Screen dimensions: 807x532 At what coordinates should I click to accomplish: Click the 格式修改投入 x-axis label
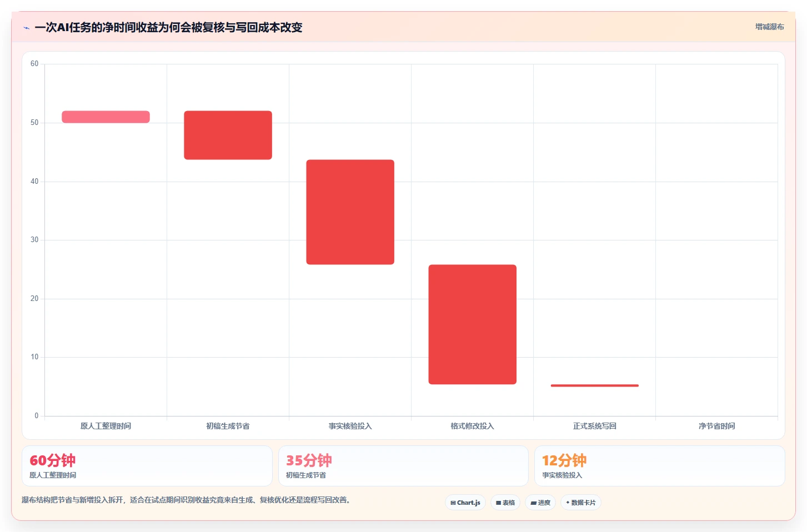click(x=472, y=426)
